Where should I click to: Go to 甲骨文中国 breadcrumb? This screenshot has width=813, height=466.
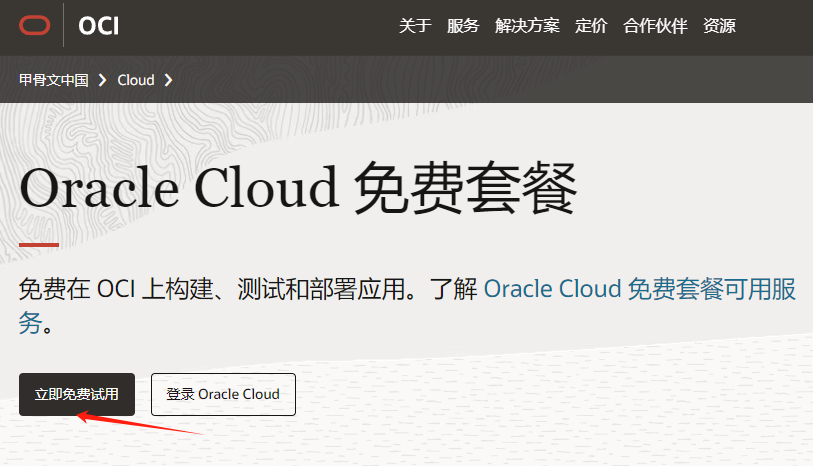tap(54, 80)
